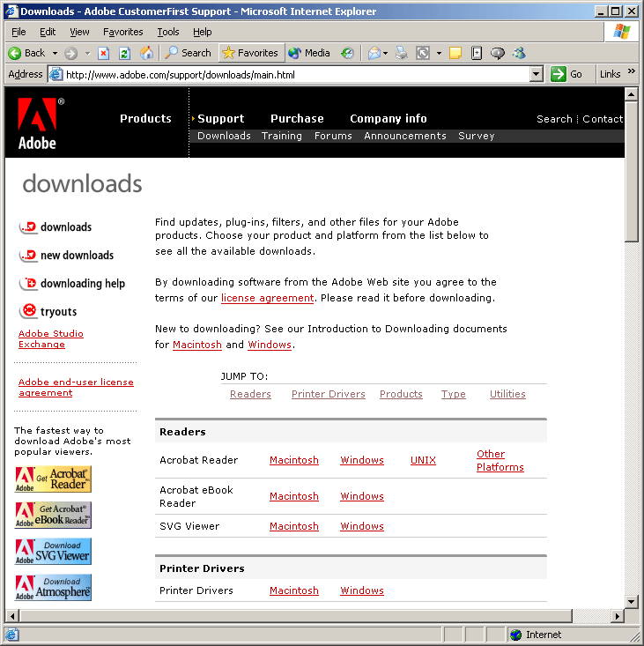This screenshot has height=646, width=644.
Task: Click Search in the Adobe header
Action: (x=554, y=119)
